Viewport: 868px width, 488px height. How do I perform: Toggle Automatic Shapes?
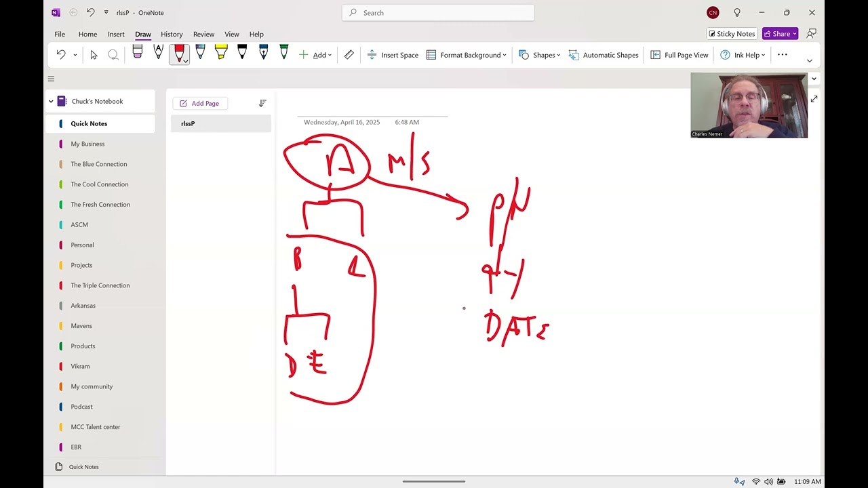click(604, 55)
